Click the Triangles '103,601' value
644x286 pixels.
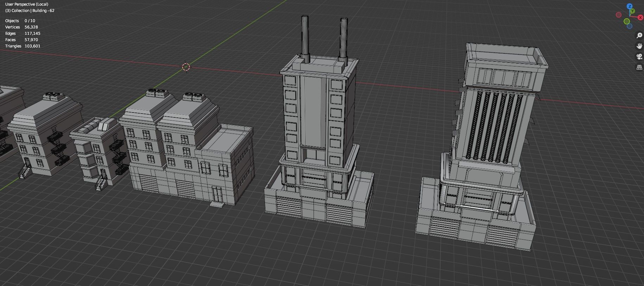(32, 46)
